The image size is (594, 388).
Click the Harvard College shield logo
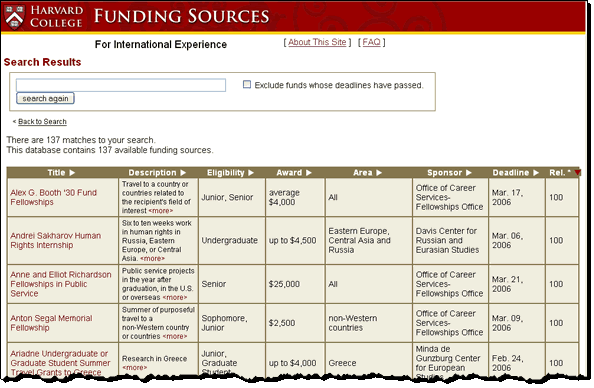14,16
